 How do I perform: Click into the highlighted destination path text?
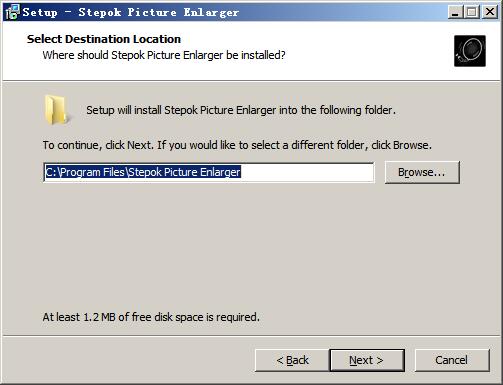click(143, 172)
